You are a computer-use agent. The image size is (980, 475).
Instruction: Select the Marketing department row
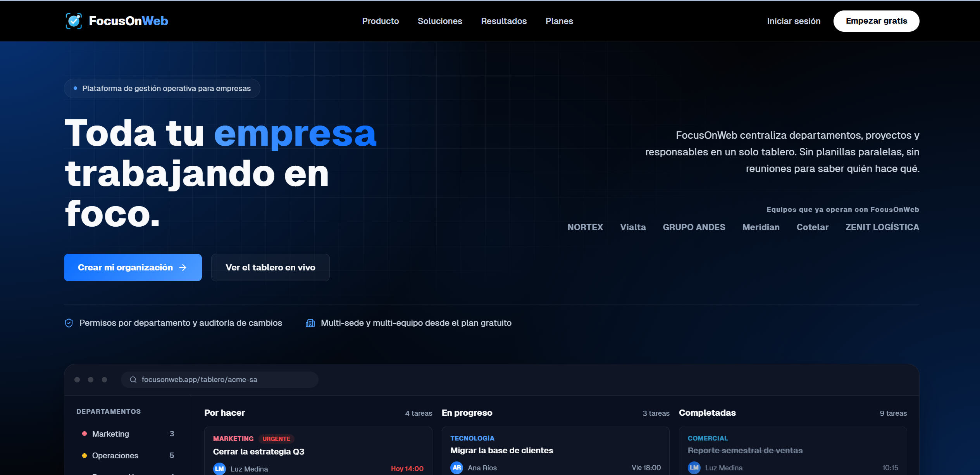(128, 434)
